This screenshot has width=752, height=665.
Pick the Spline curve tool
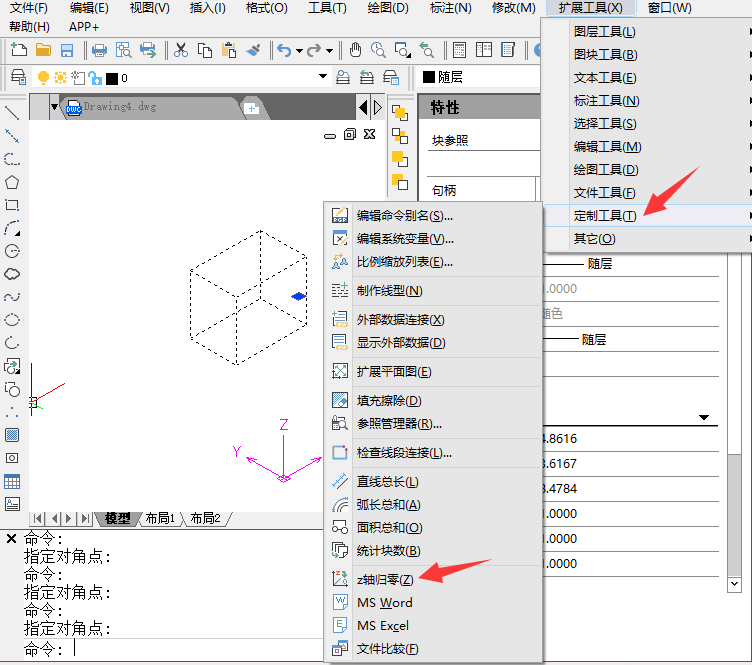12,297
